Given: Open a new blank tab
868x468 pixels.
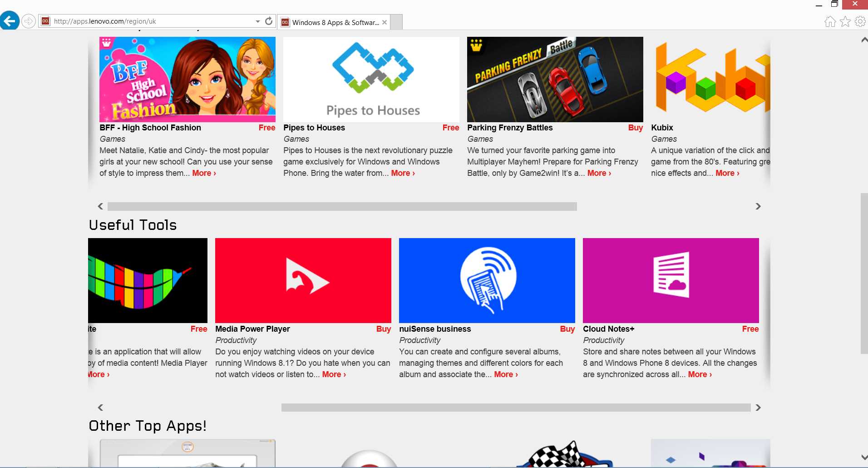Looking at the screenshot, I should tap(396, 22).
